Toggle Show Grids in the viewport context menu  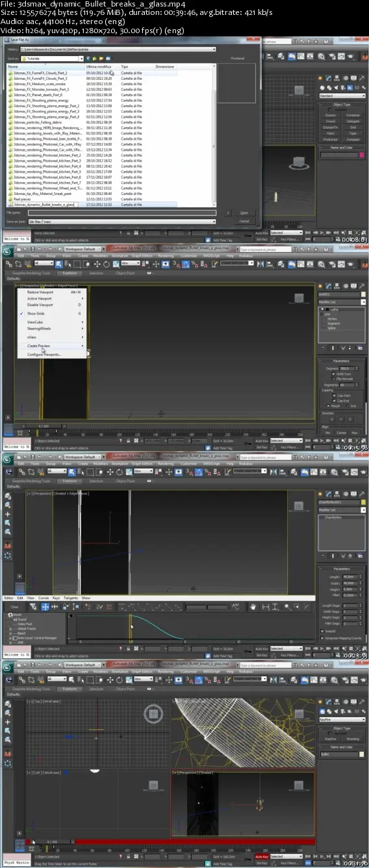[36, 313]
